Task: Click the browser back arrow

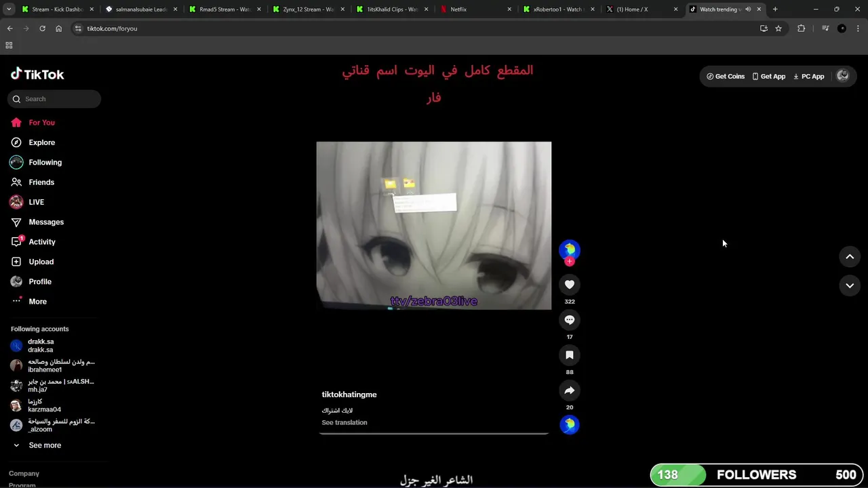Action: (9, 28)
